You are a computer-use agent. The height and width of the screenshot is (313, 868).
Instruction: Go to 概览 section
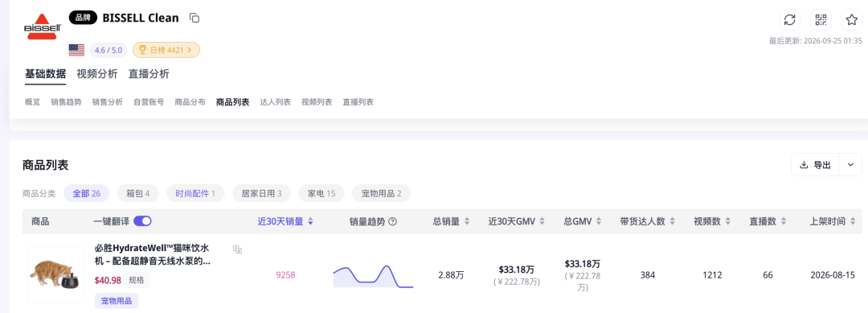pyautogui.click(x=33, y=102)
